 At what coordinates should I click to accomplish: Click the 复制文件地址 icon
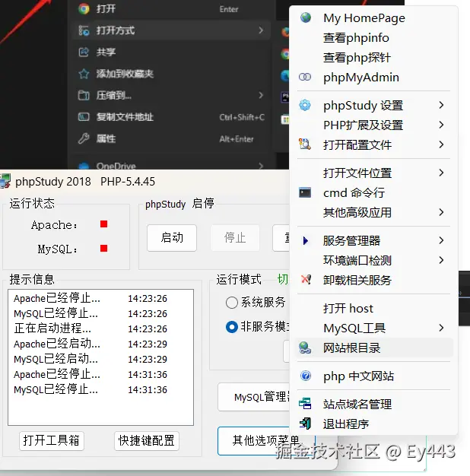tap(84, 117)
